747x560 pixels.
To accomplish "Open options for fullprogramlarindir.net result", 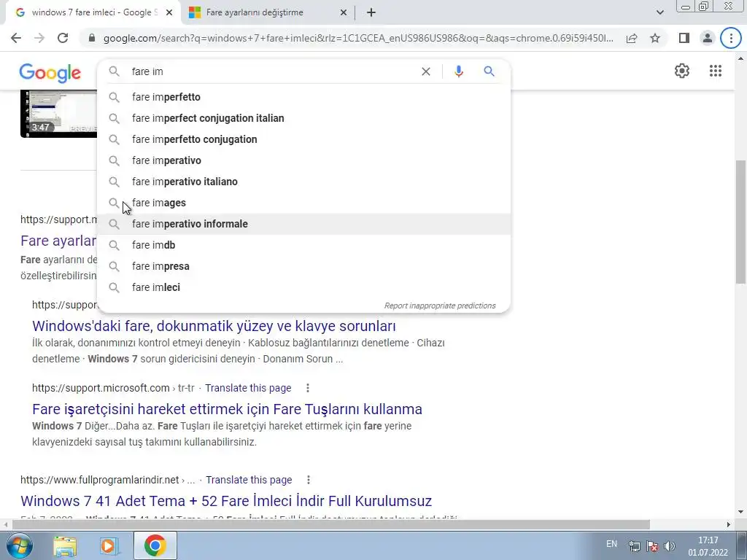I will click(x=309, y=480).
